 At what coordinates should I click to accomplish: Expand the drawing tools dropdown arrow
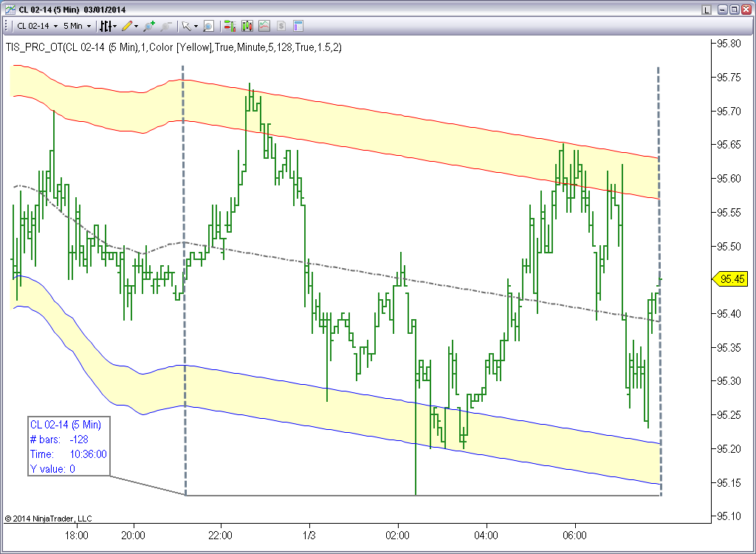coord(137,26)
